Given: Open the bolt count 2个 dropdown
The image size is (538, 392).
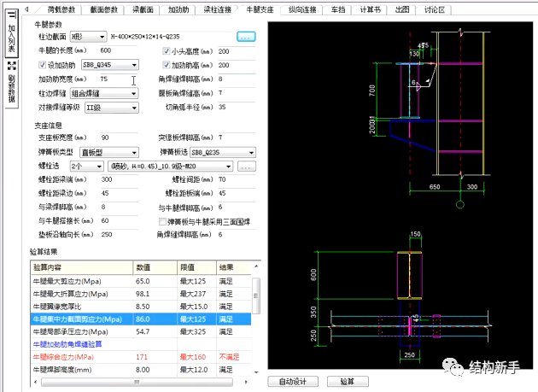Looking at the screenshot, I should click(x=86, y=167).
